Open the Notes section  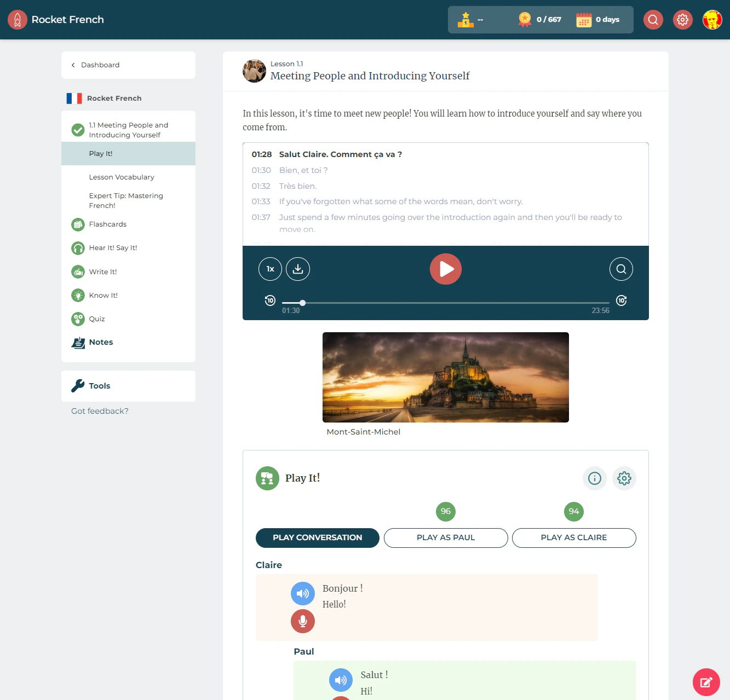(101, 342)
